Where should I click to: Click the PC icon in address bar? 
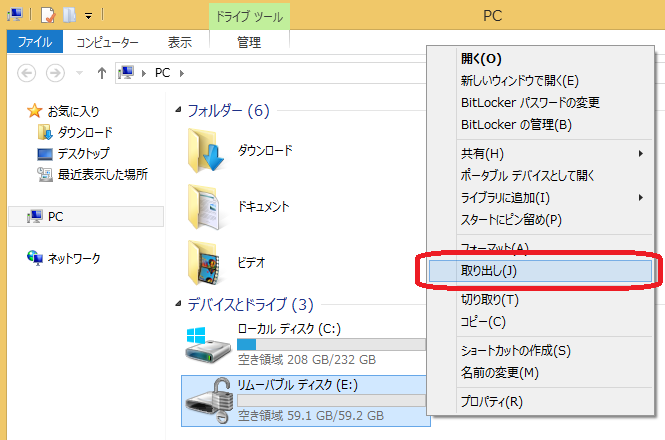coord(126,73)
